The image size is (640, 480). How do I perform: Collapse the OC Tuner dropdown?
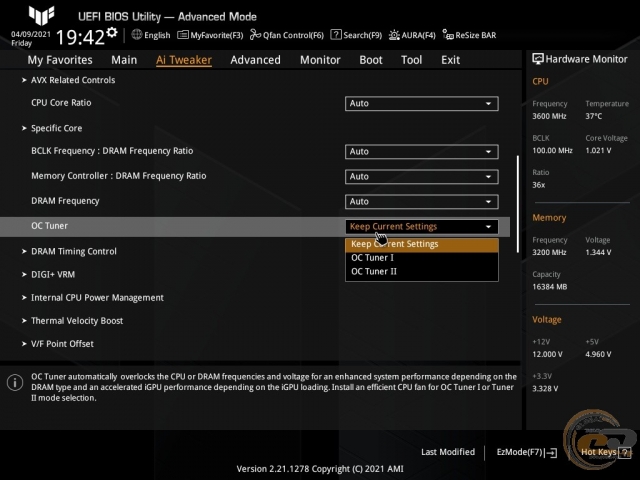coord(422,227)
